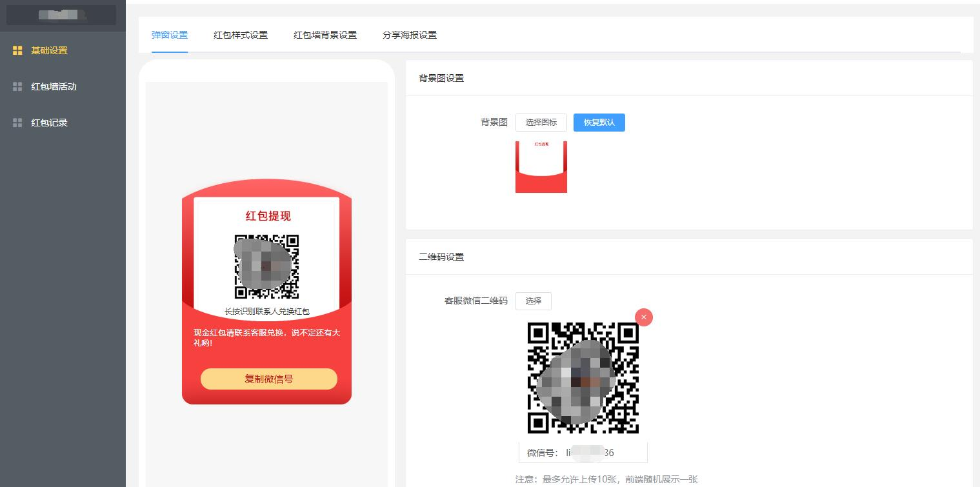Click the 选择图标 button for background image
Viewport: 980px width, 487px height.
click(x=541, y=123)
